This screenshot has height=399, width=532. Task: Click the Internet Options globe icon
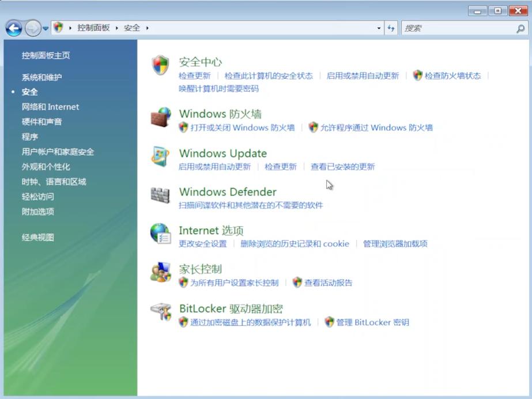point(160,234)
